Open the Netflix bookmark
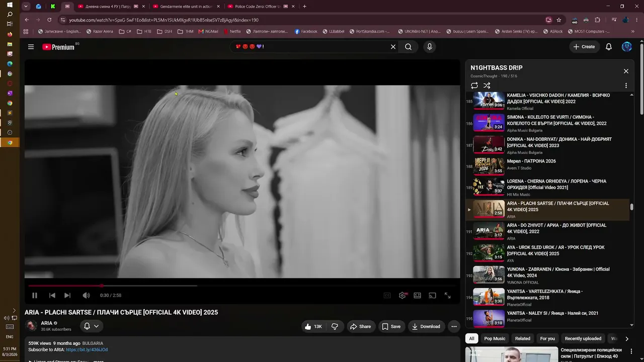The image size is (644, 362). point(231,31)
